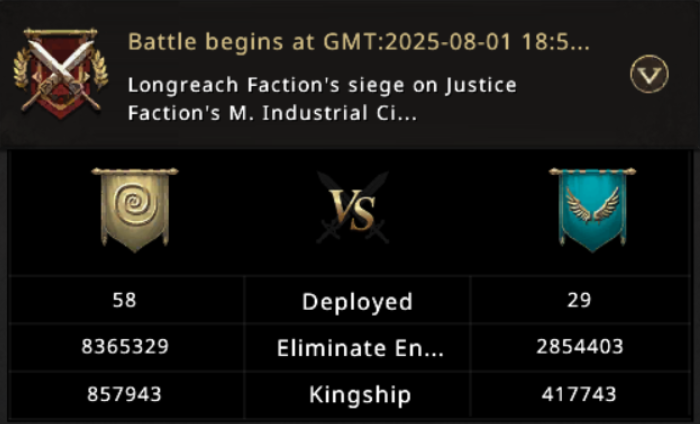Select the gold spiral faction banner
The width and height of the screenshot is (700, 424).
(x=134, y=210)
